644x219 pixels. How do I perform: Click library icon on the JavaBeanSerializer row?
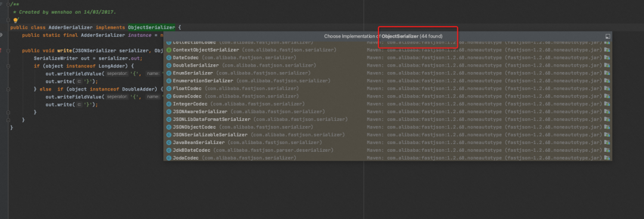click(x=607, y=142)
